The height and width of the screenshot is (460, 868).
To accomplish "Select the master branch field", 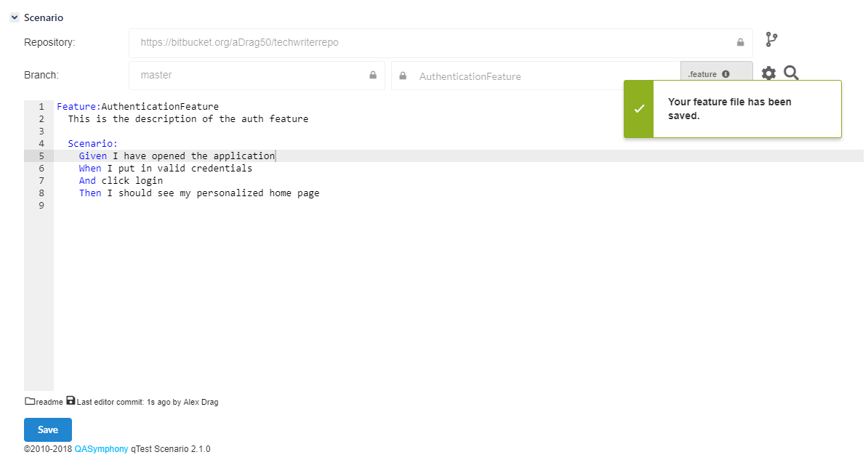I will [247, 76].
